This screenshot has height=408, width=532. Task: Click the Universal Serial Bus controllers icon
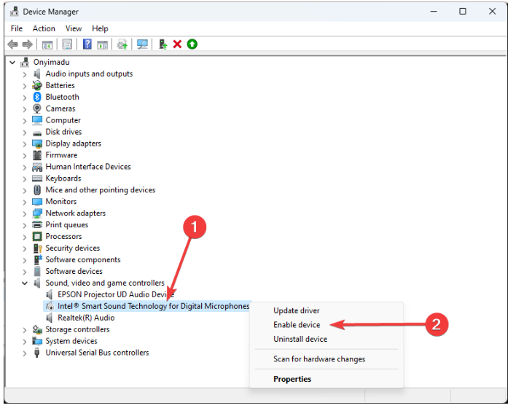(x=37, y=353)
